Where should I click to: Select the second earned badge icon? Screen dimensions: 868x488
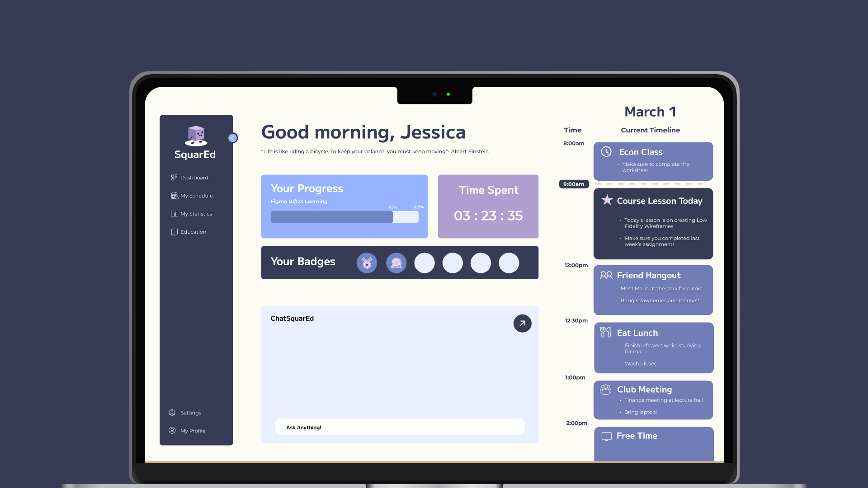tap(396, 263)
